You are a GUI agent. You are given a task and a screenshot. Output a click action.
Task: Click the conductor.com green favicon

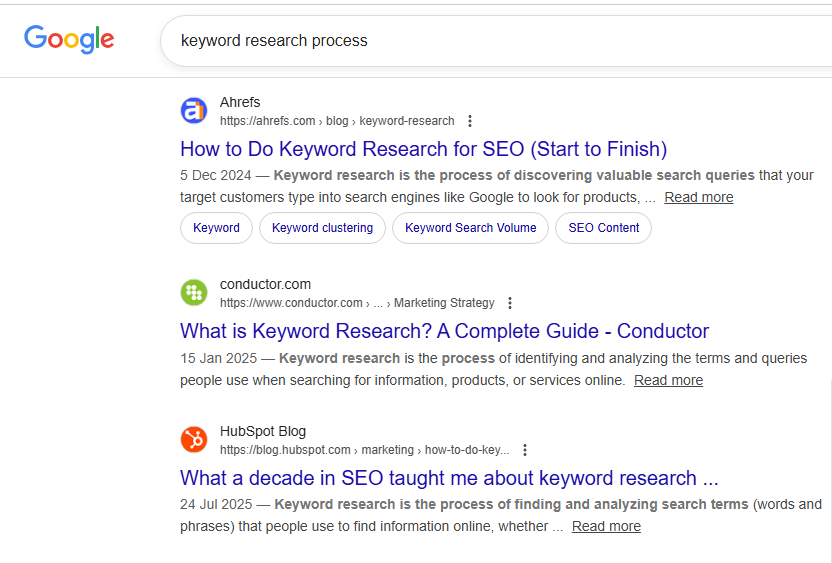194,293
